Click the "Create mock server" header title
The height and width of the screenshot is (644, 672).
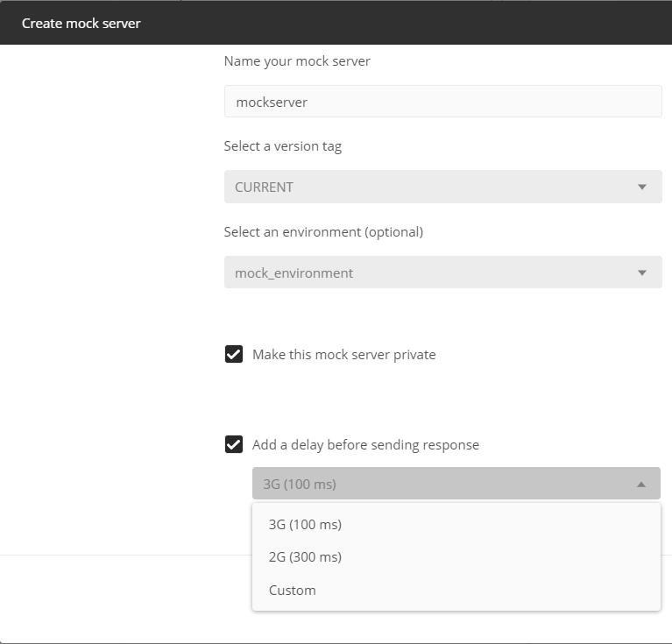point(81,24)
